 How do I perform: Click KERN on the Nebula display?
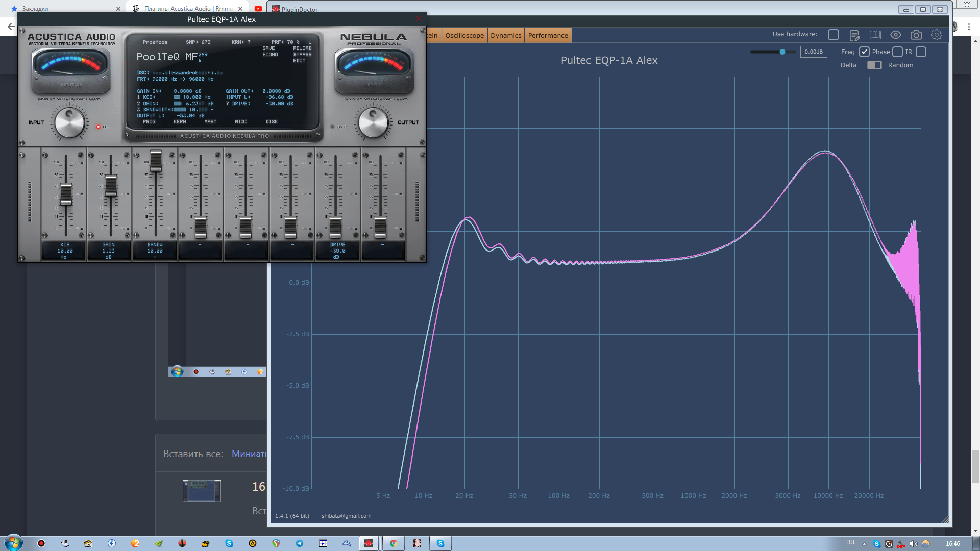pos(180,122)
